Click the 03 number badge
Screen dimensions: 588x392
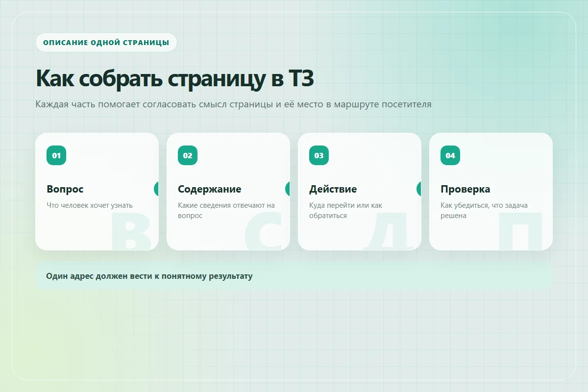tap(319, 155)
